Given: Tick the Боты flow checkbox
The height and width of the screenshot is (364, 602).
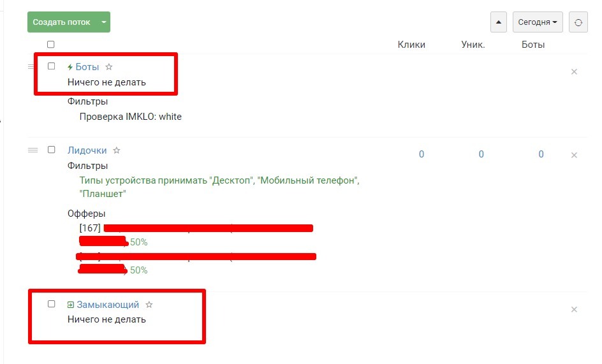Looking at the screenshot, I should 52,66.
